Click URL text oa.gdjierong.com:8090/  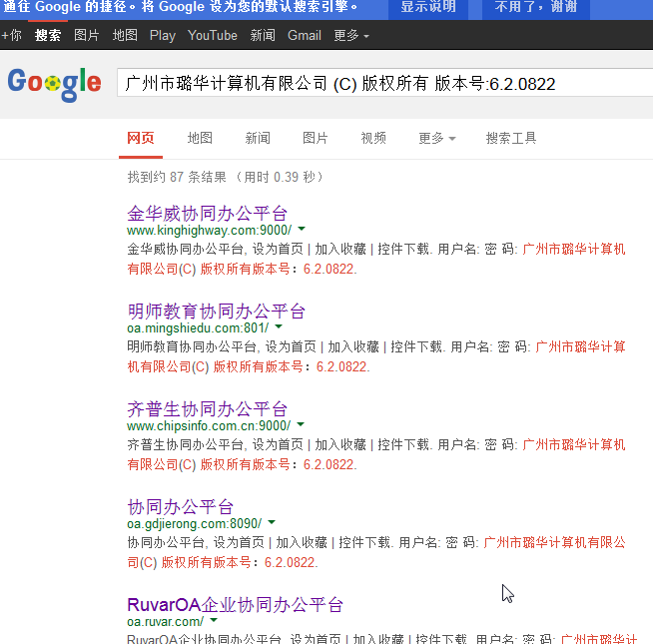pyautogui.click(x=194, y=523)
